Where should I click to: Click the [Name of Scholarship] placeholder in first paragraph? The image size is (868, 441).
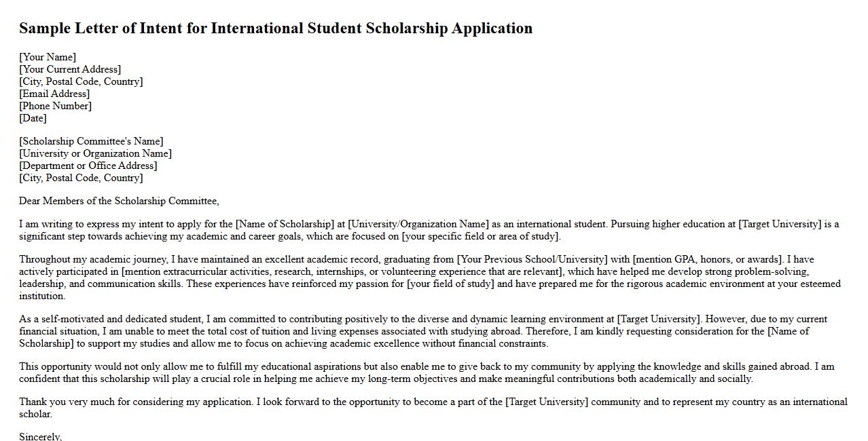[285, 224]
